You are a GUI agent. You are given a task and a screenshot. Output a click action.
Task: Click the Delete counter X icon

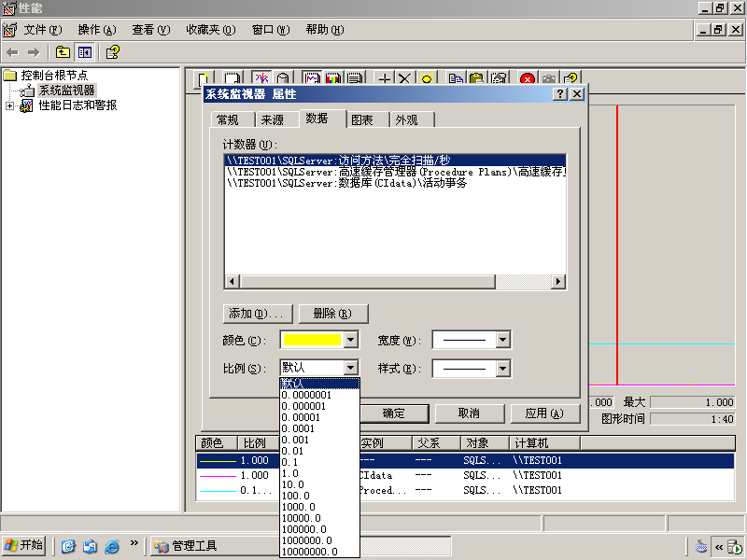pos(405,78)
